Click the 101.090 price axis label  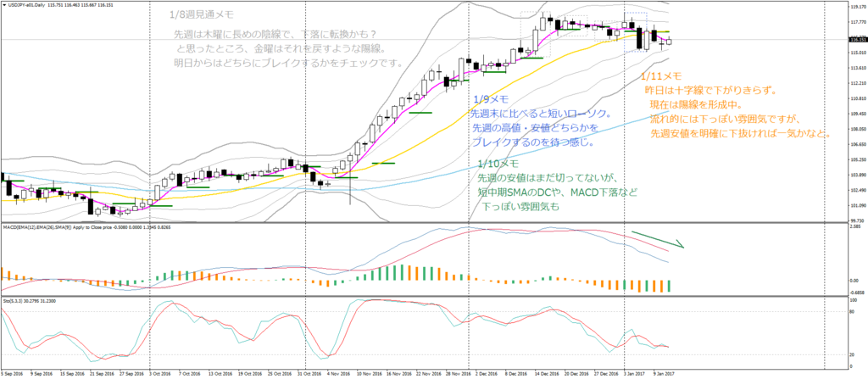857,205
